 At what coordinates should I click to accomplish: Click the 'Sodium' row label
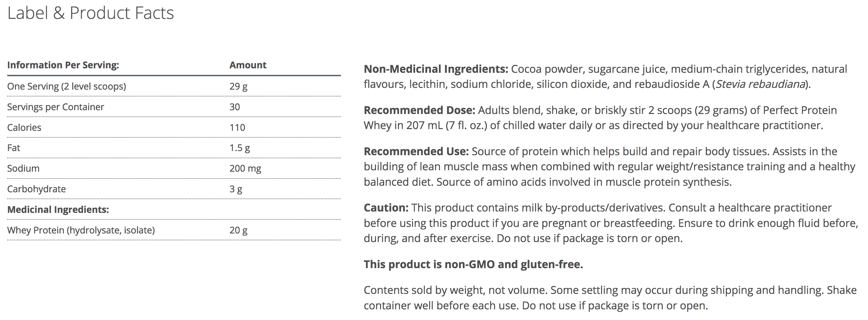pos(23,168)
